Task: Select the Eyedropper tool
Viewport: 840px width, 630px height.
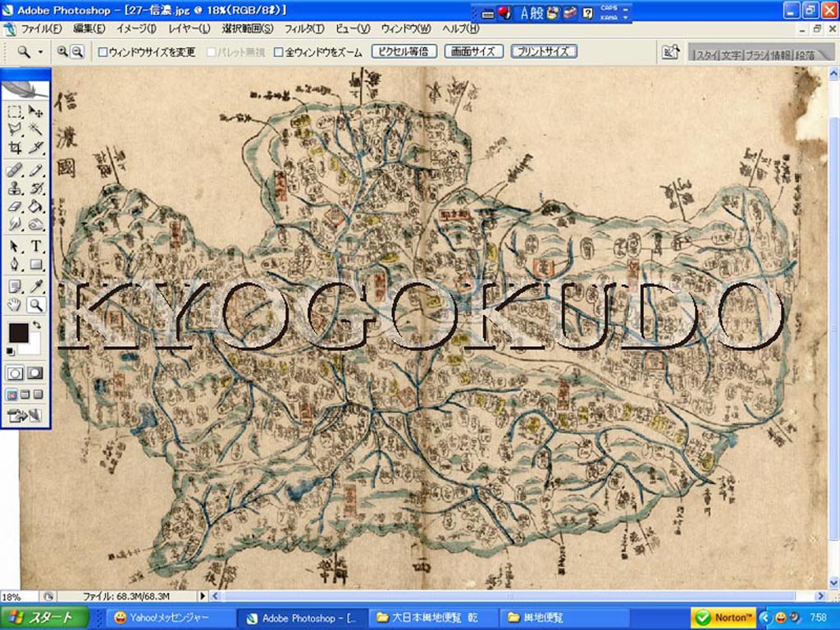Action: [x=36, y=286]
